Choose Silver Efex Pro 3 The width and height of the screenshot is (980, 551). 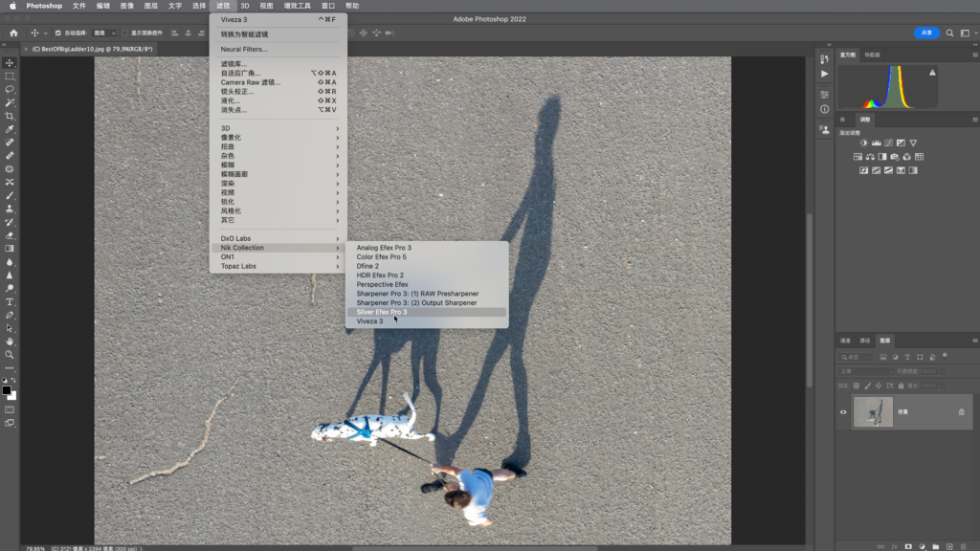[427, 312]
